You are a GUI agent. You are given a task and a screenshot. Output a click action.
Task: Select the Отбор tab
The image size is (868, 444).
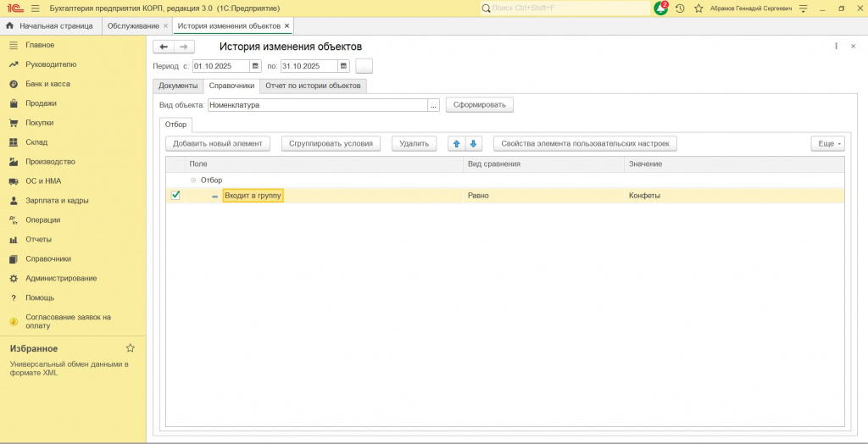(175, 124)
